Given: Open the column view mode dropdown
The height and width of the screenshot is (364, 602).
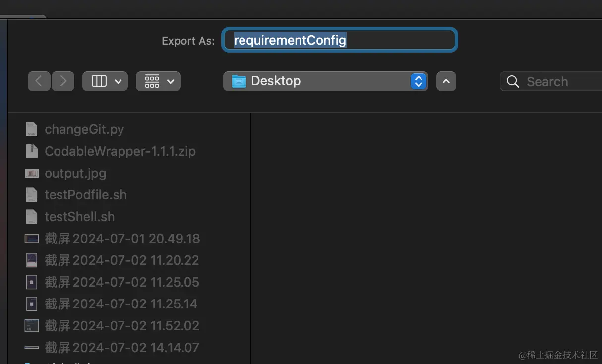Looking at the screenshot, I should click(105, 81).
